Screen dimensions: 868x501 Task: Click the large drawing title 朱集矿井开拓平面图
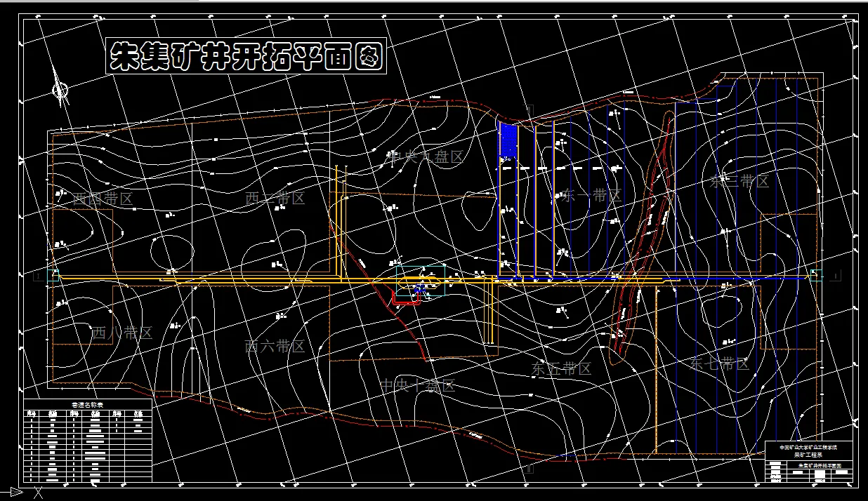click(246, 56)
